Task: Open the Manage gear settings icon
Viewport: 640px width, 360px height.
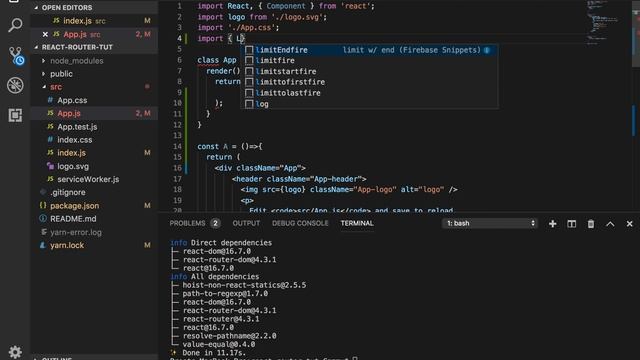Action: point(15,352)
